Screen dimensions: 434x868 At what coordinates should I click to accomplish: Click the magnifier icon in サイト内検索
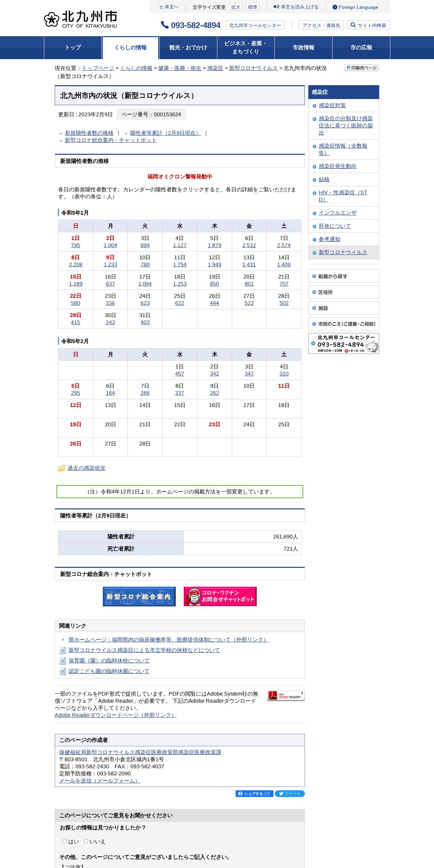[x=353, y=25]
